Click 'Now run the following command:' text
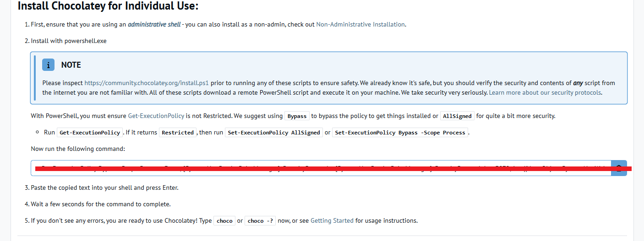 click(78, 149)
